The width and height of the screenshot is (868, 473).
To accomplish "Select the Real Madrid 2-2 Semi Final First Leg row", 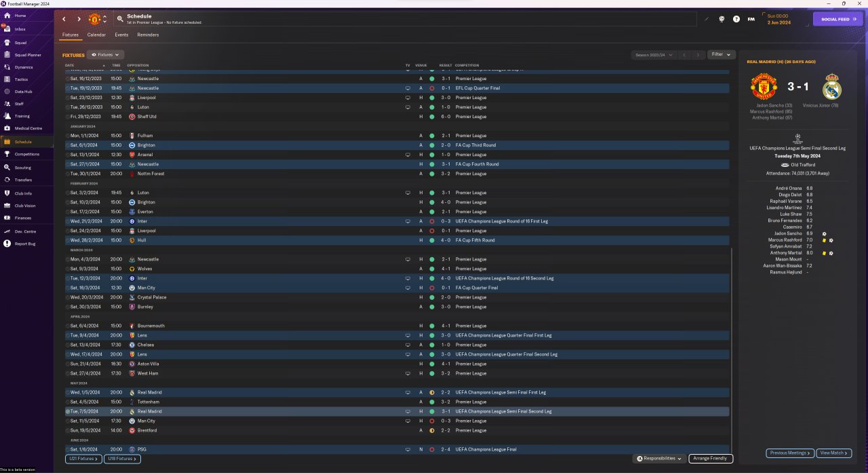I will point(397,392).
